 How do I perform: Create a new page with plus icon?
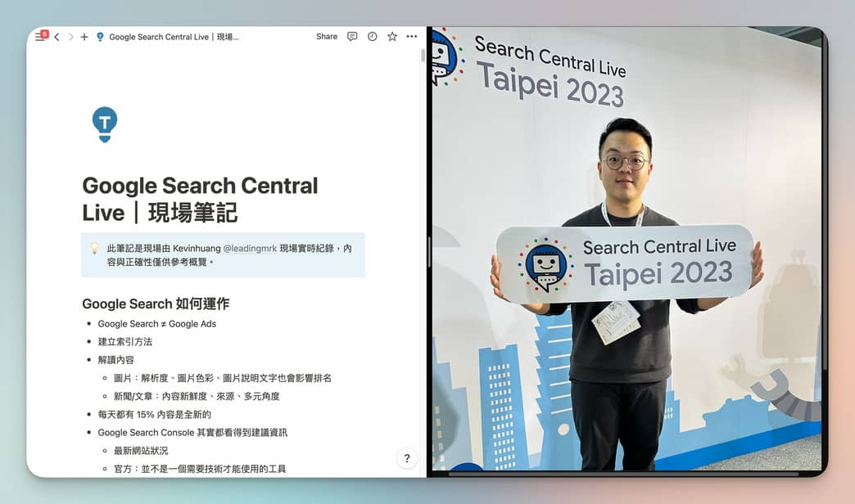[x=84, y=37]
